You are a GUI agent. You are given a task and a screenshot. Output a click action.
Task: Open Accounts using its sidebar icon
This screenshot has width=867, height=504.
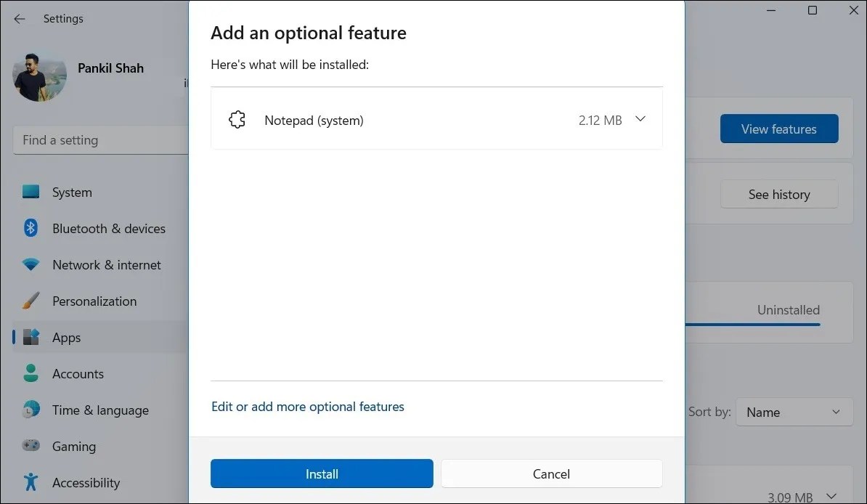[30, 373]
